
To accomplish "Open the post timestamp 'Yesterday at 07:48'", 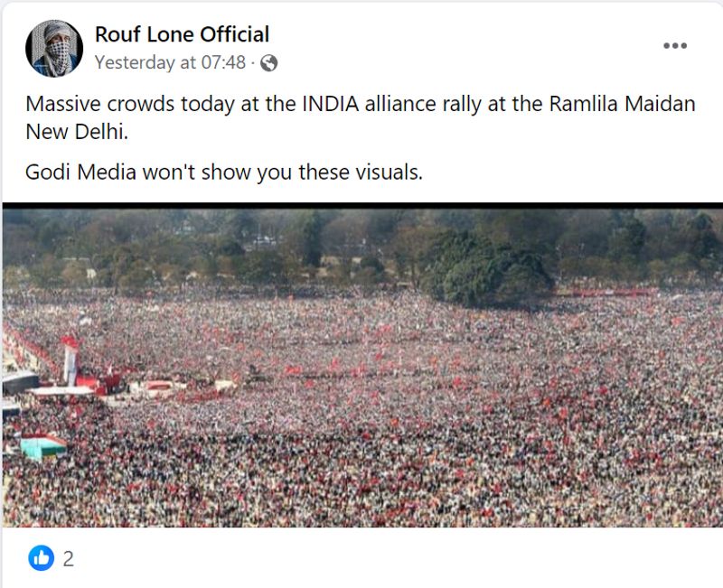I will pyautogui.click(x=170, y=62).
